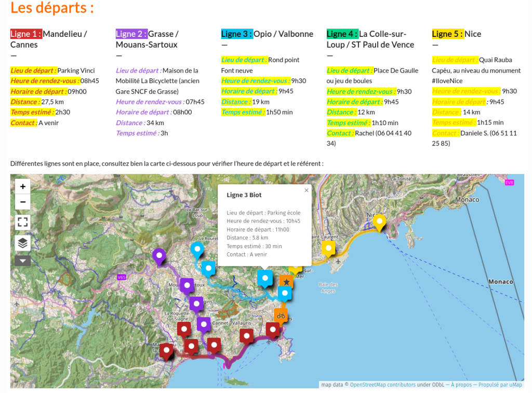
Task: Switch the map to fullscreen view
Action: (x=22, y=222)
